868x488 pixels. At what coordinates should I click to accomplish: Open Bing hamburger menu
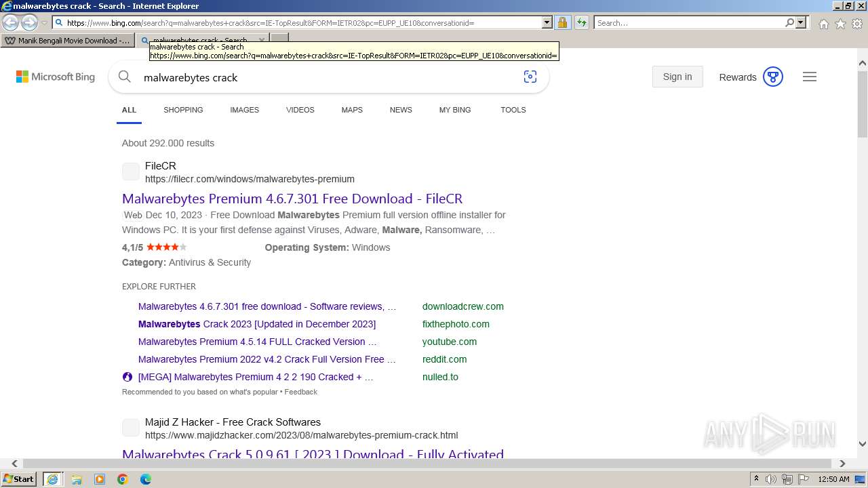pyautogui.click(x=810, y=77)
